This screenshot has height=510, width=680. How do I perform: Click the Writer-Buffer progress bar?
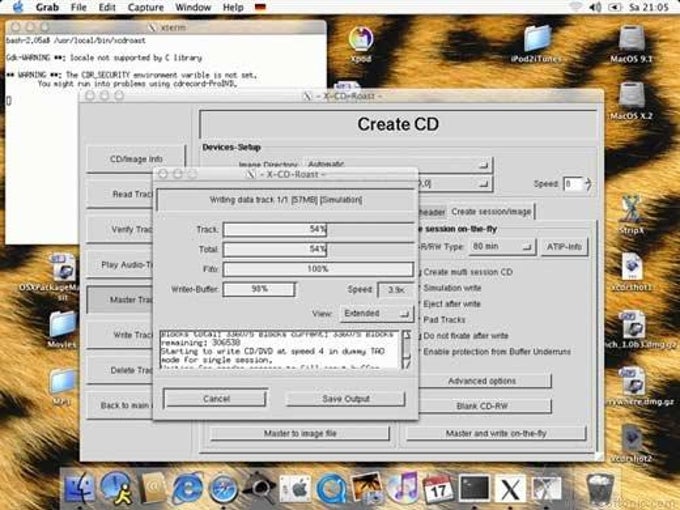pos(259,289)
